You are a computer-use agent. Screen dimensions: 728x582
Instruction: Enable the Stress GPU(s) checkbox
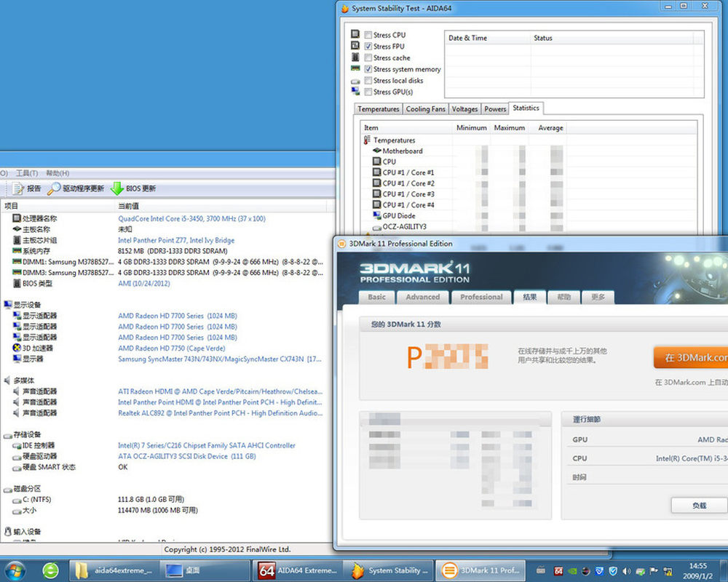pos(368,92)
